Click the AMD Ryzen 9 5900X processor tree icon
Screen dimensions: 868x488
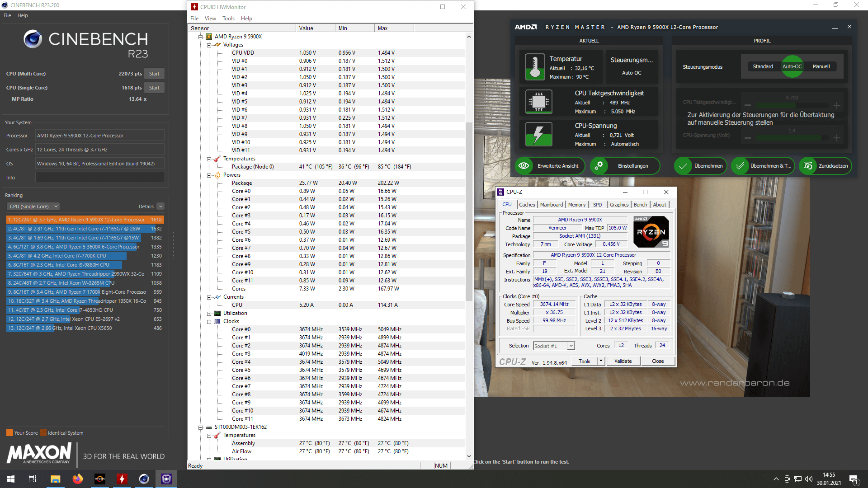pos(209,37)
